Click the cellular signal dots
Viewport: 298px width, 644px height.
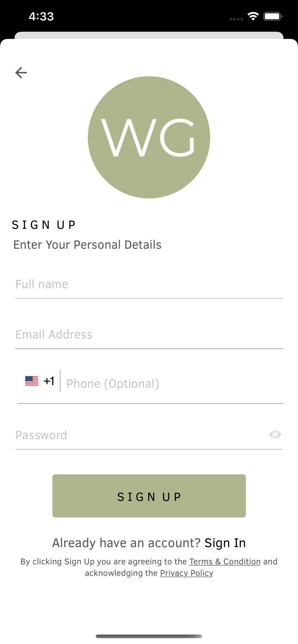(x=236, y=19)
